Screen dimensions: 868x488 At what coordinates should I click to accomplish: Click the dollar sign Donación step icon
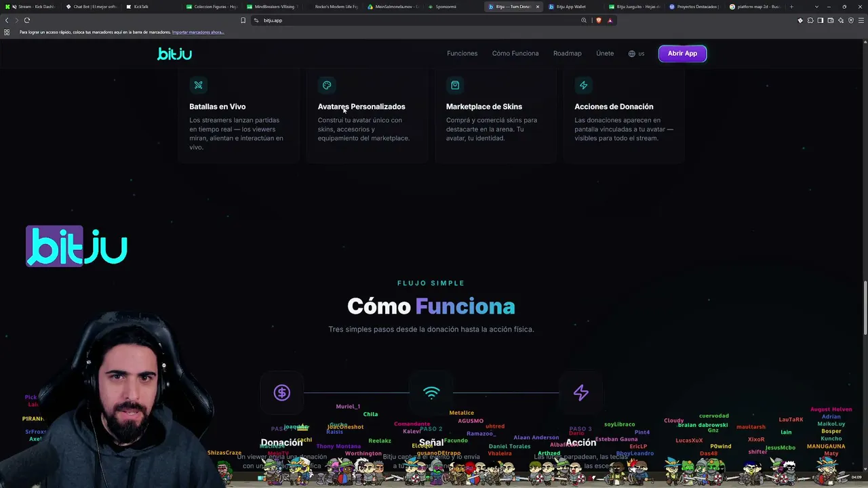(x=282, y=392)
